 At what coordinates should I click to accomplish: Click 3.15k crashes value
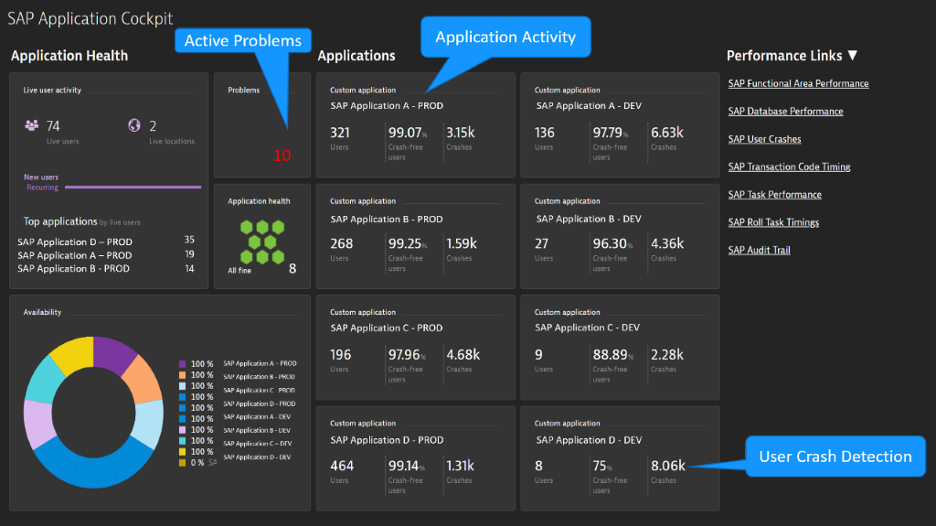460,133
